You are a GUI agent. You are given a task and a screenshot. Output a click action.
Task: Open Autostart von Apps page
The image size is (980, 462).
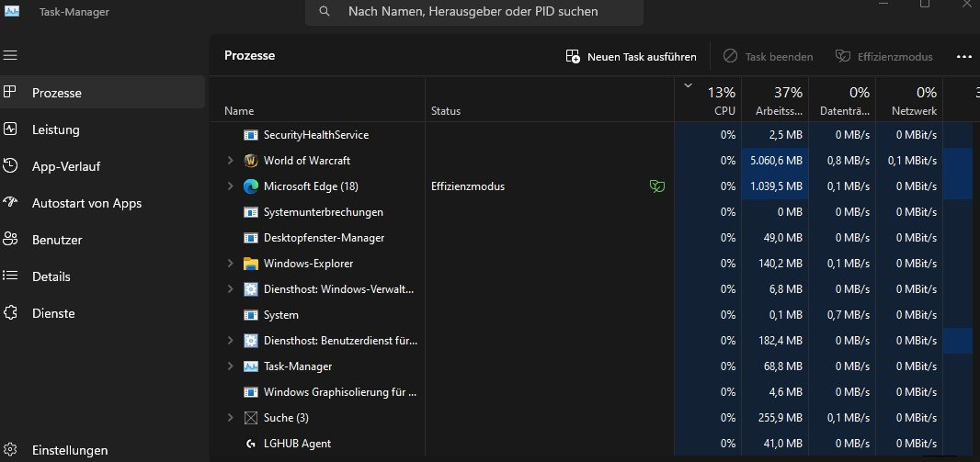click(x=102, y=203)
